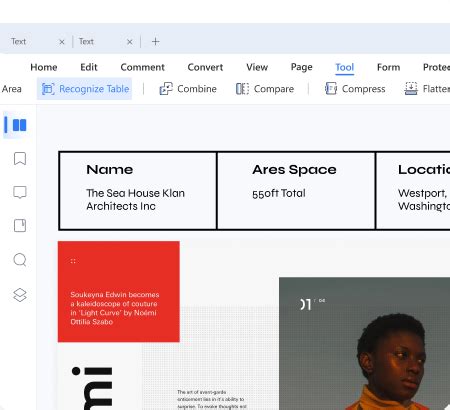Click the Ares Space table header

(x=294, y=170)
